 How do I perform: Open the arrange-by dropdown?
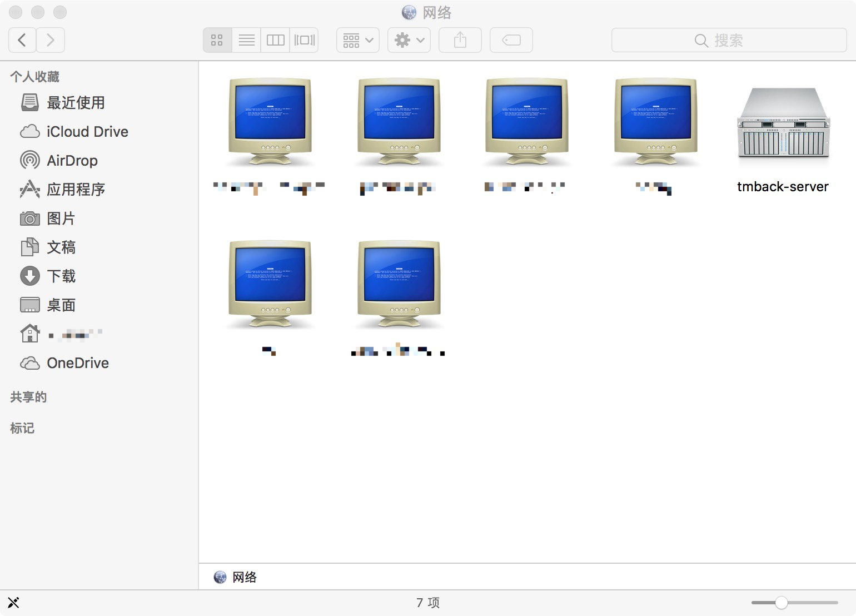coord(358,40)
